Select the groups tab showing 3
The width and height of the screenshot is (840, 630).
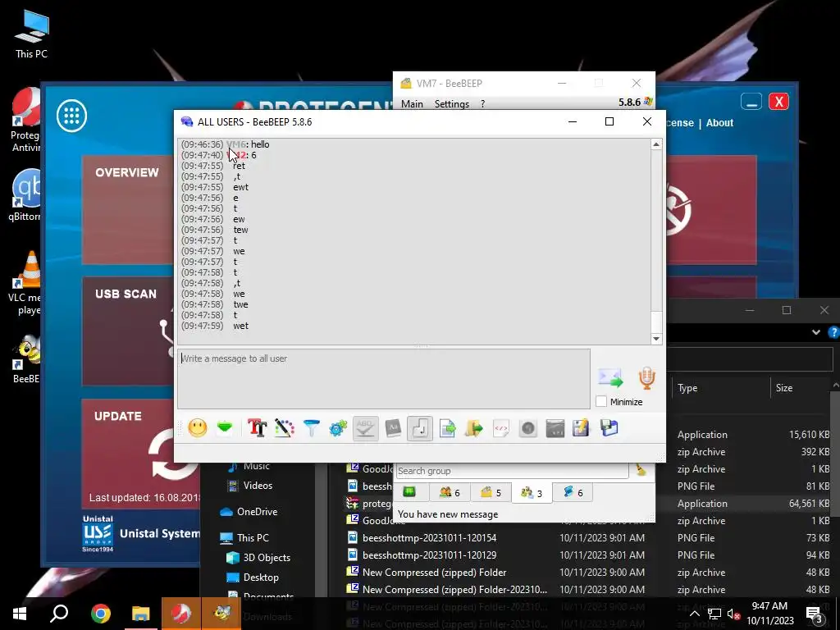532,492
